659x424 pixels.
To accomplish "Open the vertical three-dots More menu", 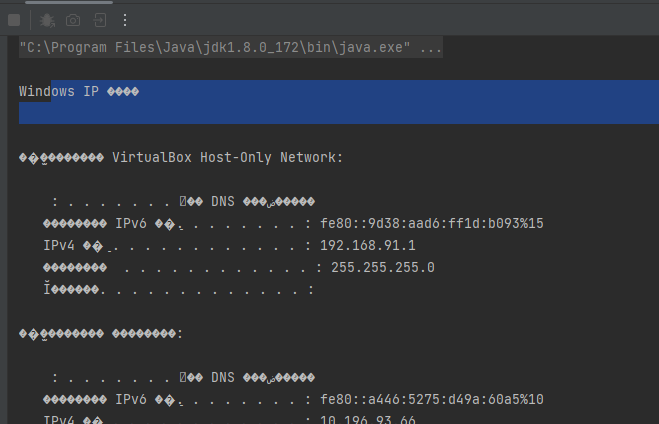I will tap(125, 20).
